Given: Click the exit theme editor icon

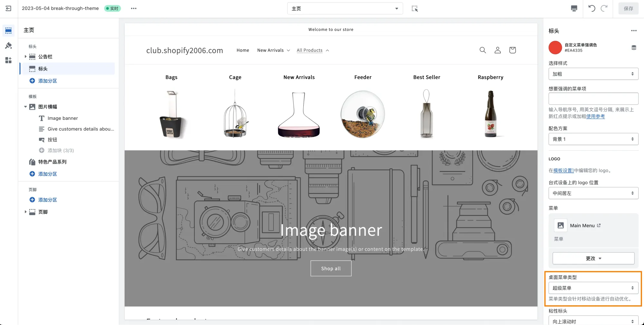Looking at the screenshot, I should [x=8, y=8].
